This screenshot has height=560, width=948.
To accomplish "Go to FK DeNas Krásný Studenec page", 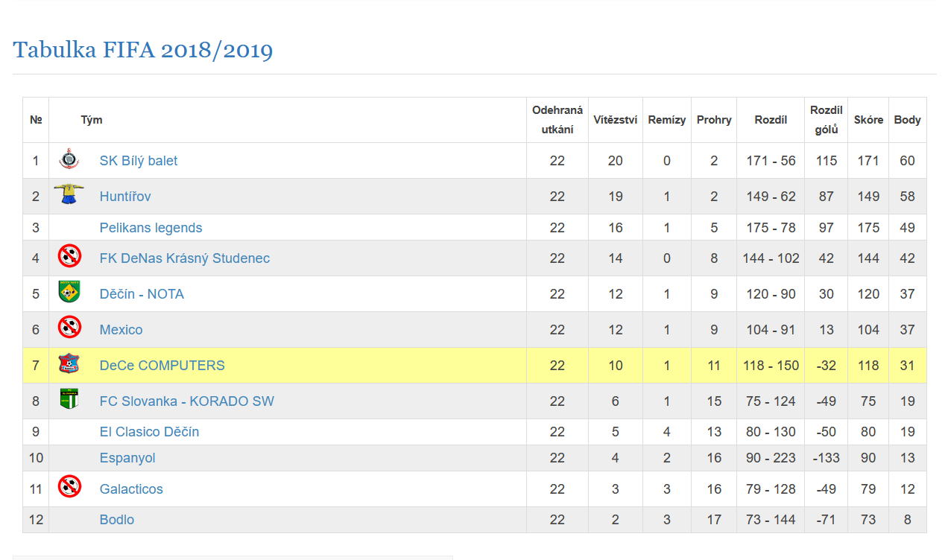I will tap(185, 258).
